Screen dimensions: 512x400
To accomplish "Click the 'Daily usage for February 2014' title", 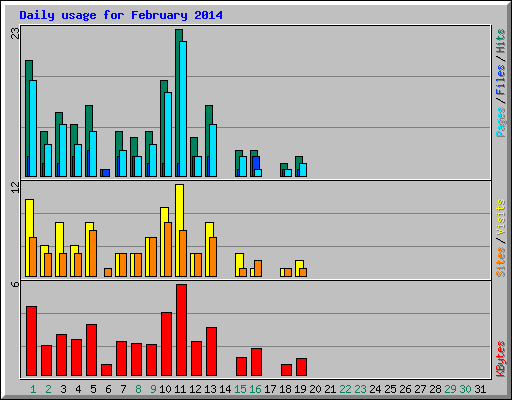I will [121, 15].
